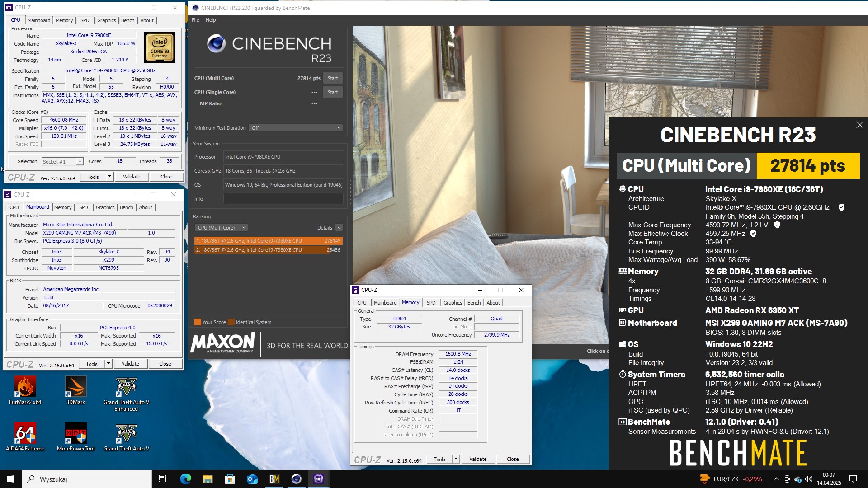
Task: Click Cinebench R23 logo sphere
Action: [216, 43]
